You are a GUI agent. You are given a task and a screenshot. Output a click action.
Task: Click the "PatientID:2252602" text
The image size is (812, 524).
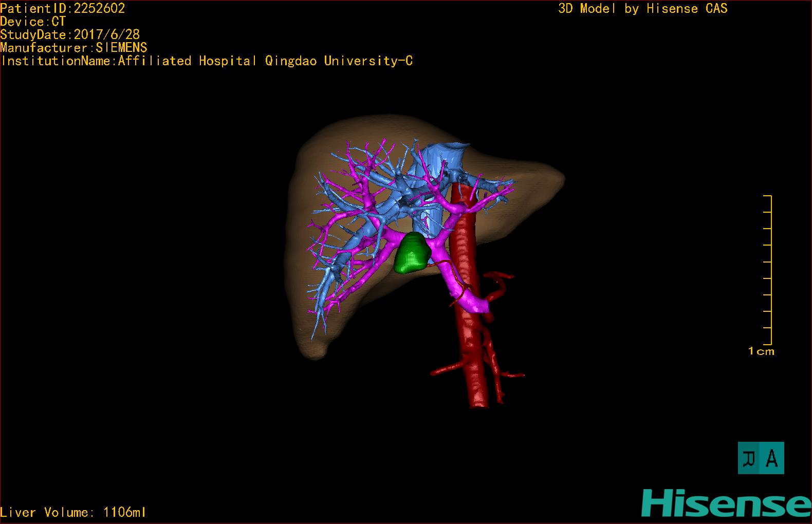pyautogui.click(x=63, y=8)
